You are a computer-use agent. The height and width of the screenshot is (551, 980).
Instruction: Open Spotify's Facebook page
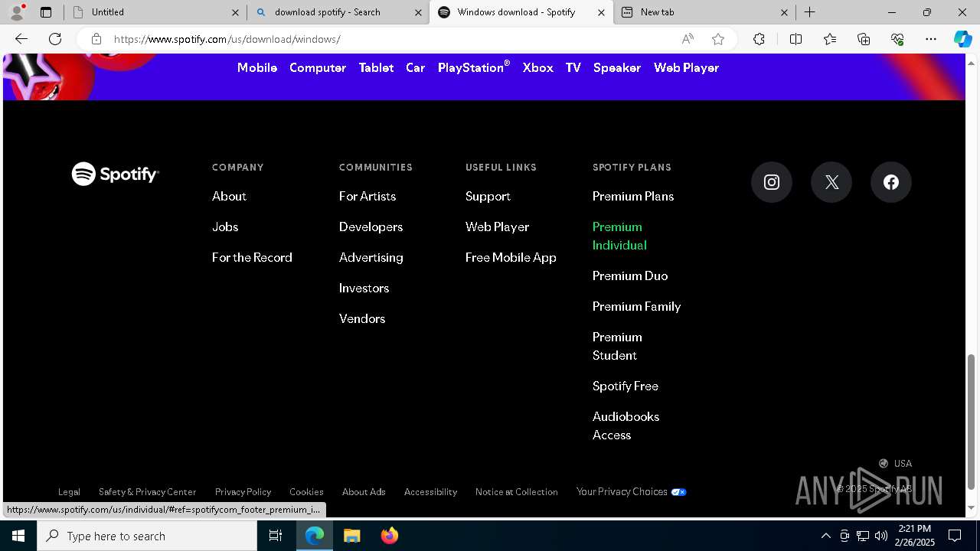pyautogui.click(x=891, y=182)
